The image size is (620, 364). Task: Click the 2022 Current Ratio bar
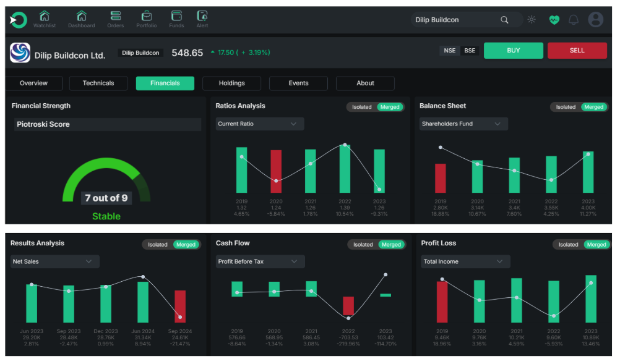click(345, 169)
